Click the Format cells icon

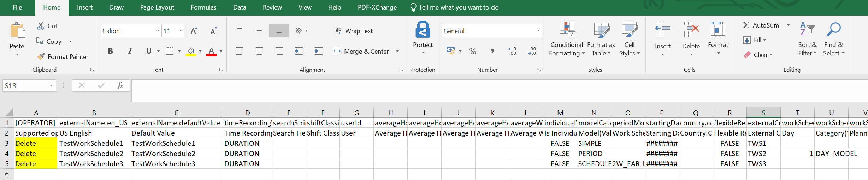(x=718, y=29)
